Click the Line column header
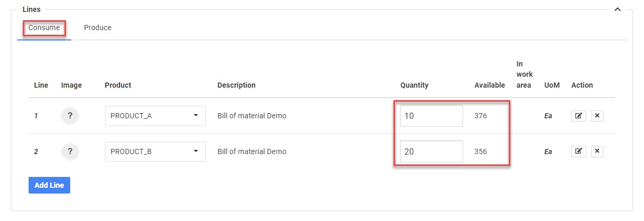Image resolution: width=644 pixels, height=221 pixels. coord(41,85)
